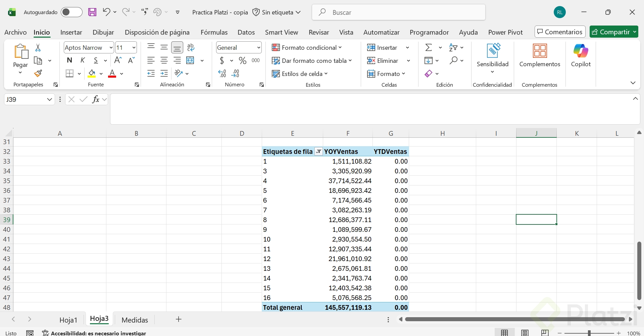Toggle italic formatting with K button

coord(83,60)
